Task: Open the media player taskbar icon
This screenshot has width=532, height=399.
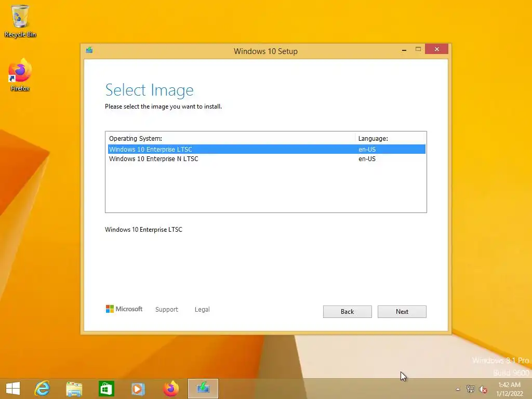Action: coord(138,389)
